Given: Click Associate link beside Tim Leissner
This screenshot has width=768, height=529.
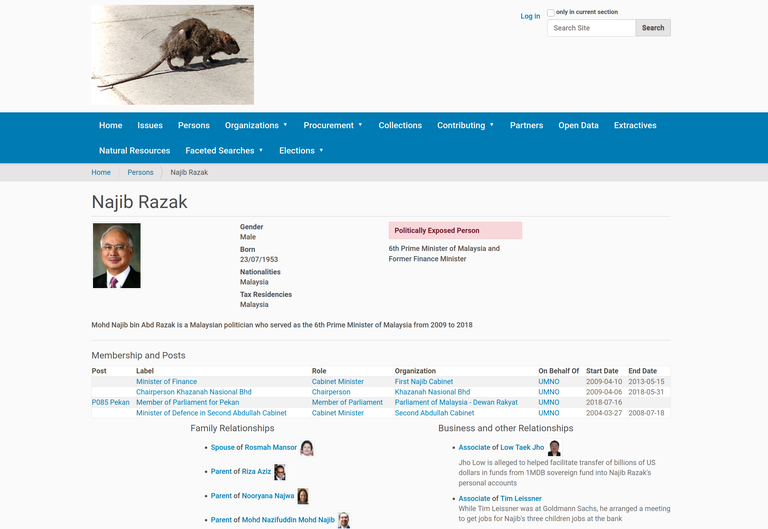Looking at the screenshot, I should tap(474, 499).
